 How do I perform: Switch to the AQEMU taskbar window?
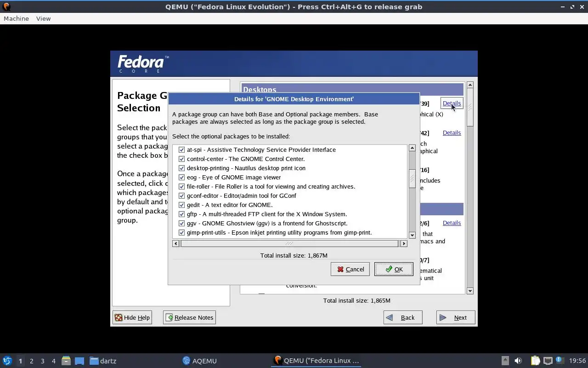pos(199,361)
